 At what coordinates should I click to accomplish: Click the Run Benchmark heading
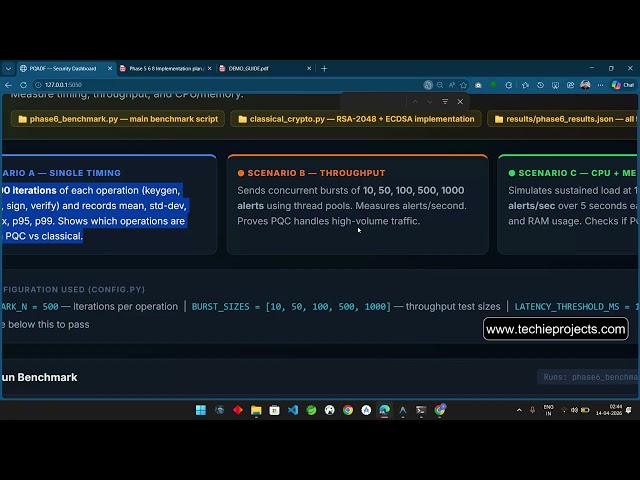coord(39,377)
